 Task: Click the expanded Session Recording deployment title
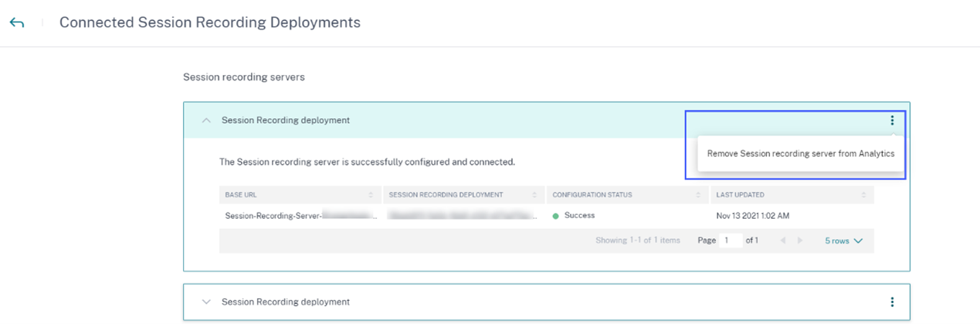[x=286, y=120]
